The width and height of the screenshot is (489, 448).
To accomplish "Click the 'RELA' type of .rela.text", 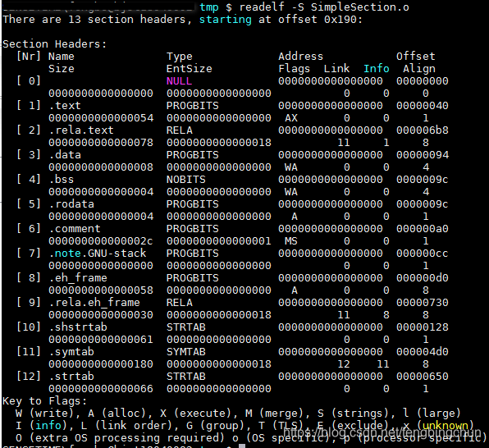I will coord(180,130).
